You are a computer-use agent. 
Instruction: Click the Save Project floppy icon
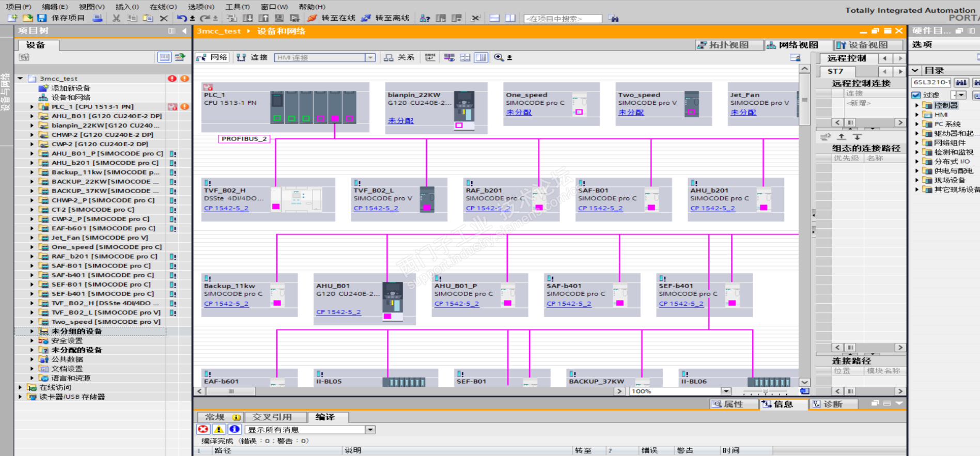tap(42, 18)
